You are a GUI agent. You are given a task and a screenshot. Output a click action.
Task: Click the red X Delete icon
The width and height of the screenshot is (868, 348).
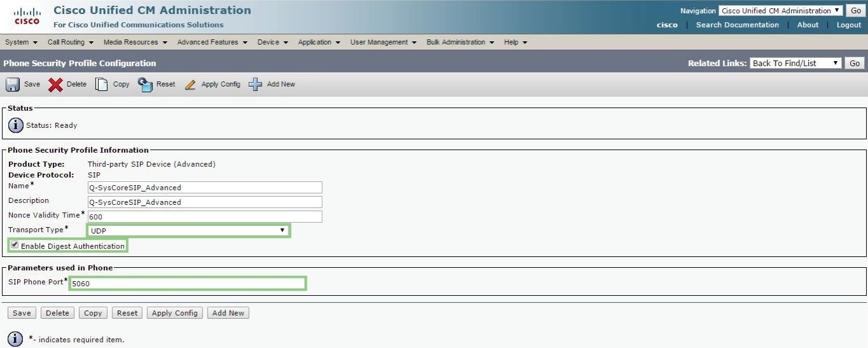55,85
